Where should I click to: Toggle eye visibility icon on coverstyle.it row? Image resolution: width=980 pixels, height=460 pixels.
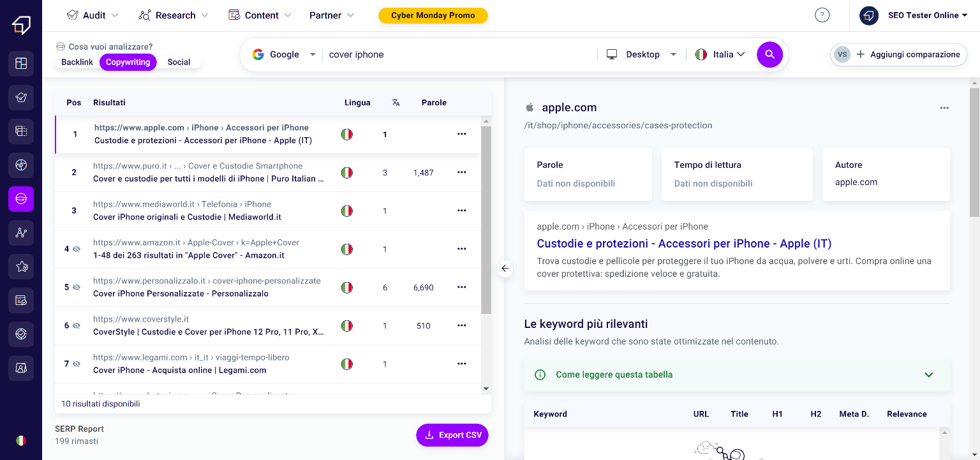[x=77, y=325]
